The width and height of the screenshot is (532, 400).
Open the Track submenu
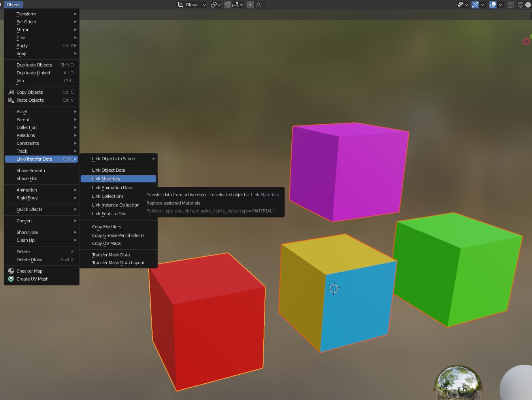click(42, 151)
